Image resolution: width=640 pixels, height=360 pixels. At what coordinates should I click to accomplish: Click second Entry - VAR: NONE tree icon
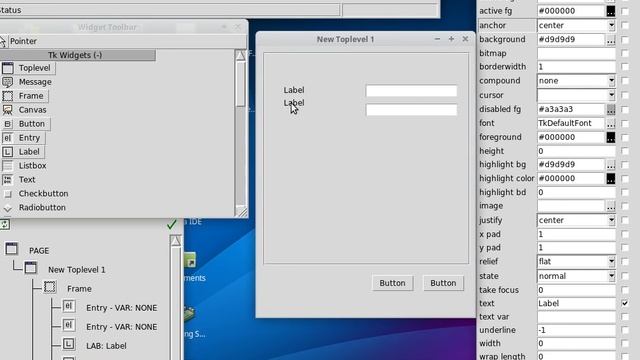(69, 325)
